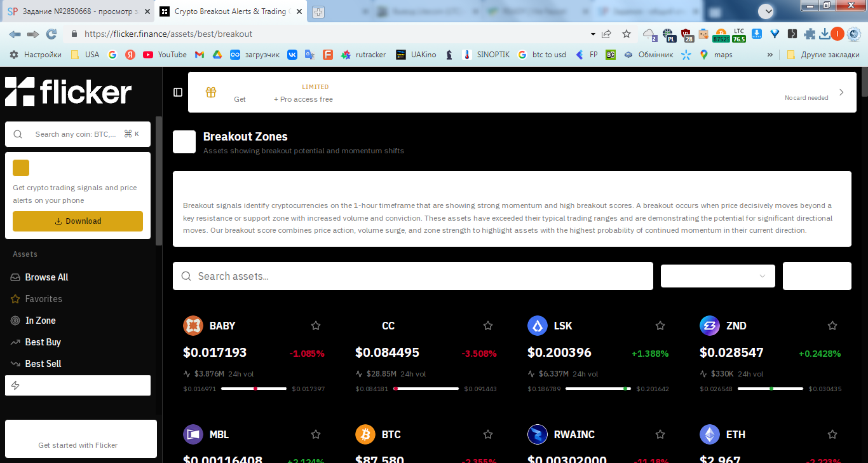Screen dimensions: 868x463
Task: Open the YouTube bookmark
Action: [165, 55]
